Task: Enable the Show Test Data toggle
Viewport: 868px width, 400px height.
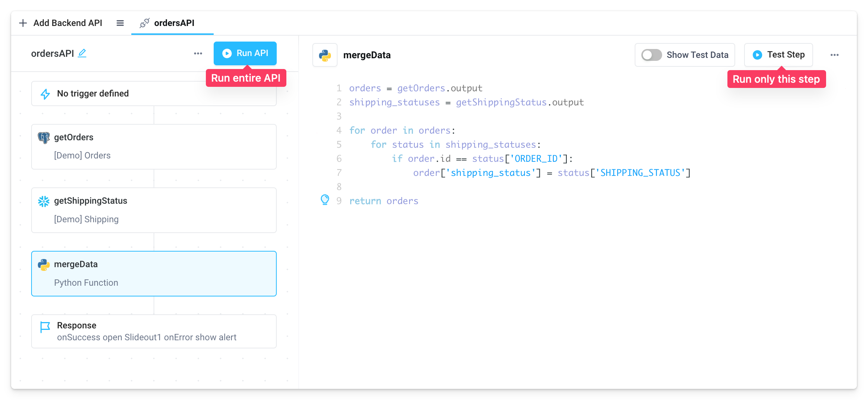Action: tap(651, 55)
